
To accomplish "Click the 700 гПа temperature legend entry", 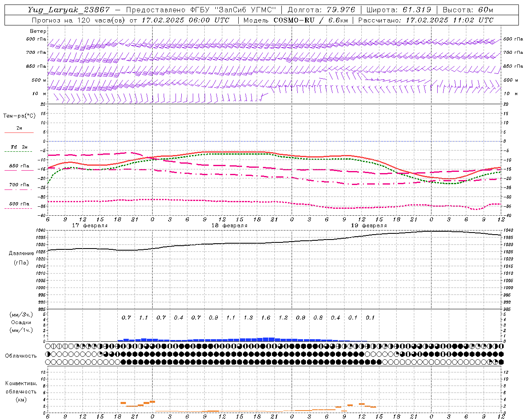I will click(x=19, y=185).
